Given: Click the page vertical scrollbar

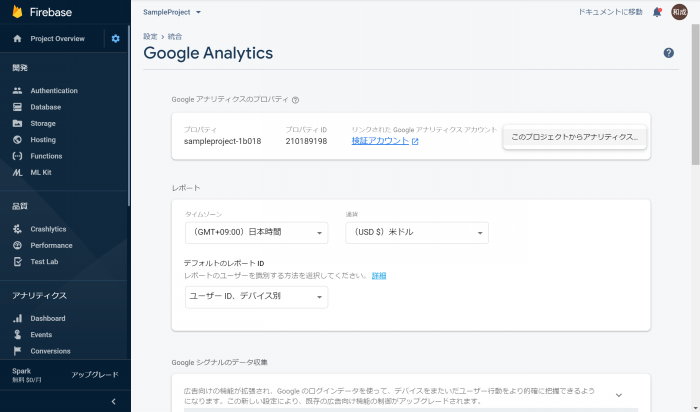Looking at the screenshot, I should [x=695, y=94].
